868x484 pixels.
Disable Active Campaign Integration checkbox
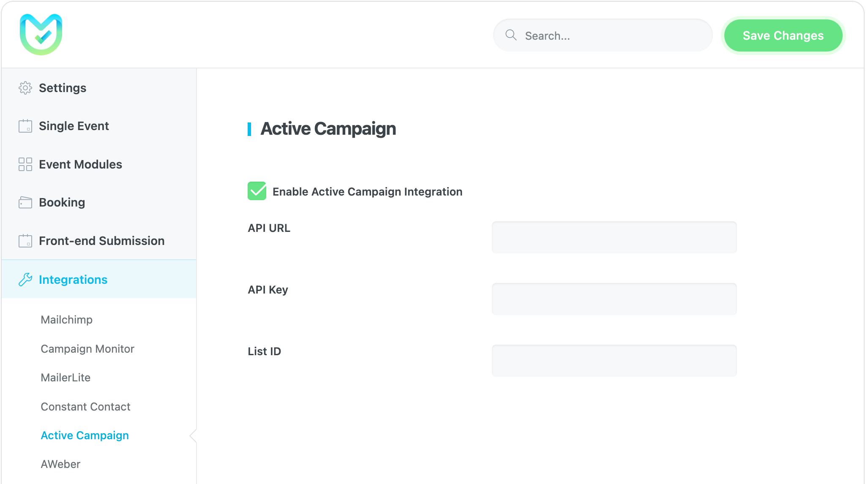[257, 191]
